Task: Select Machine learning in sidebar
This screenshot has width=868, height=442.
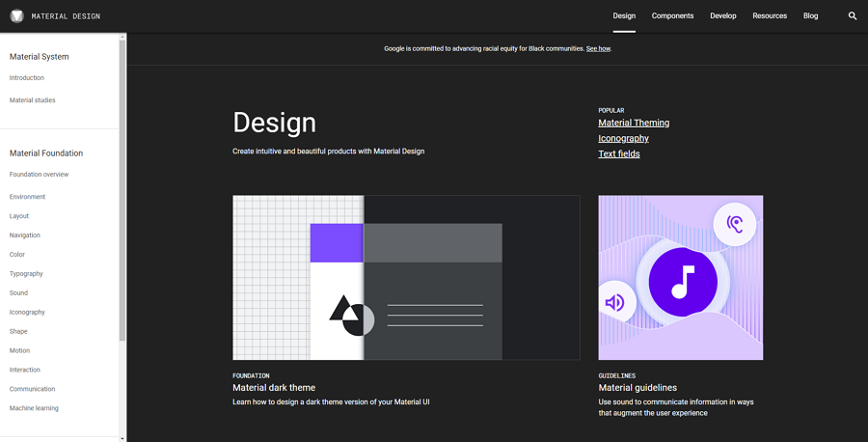Action: (34, 408)
